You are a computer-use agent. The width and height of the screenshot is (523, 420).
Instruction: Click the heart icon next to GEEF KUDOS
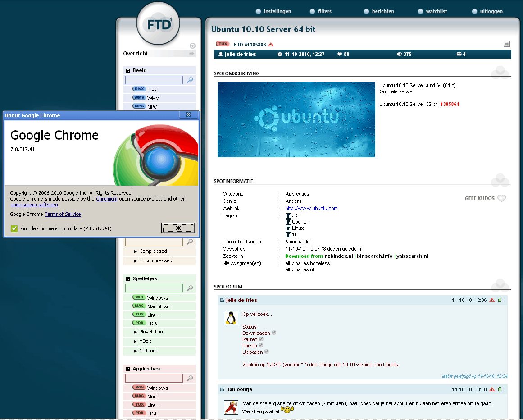[502, 198]
